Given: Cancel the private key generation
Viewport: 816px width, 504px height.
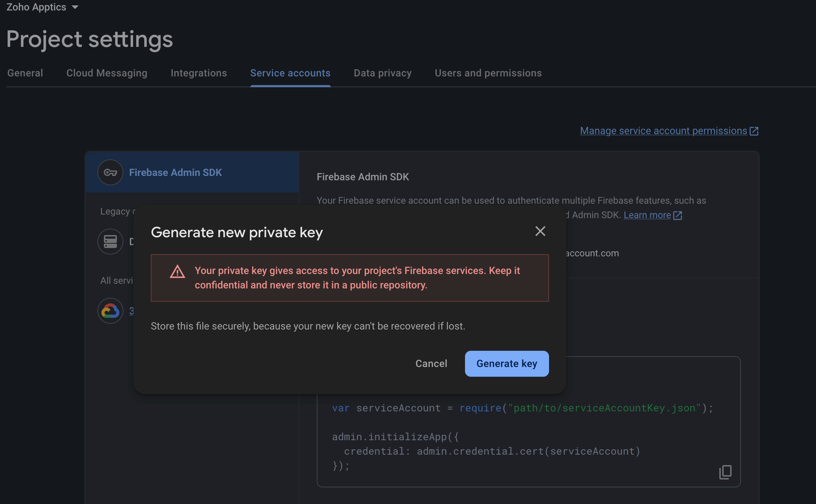Looking at the screenshot, I should pyautogui.click(x=431, y=363).
